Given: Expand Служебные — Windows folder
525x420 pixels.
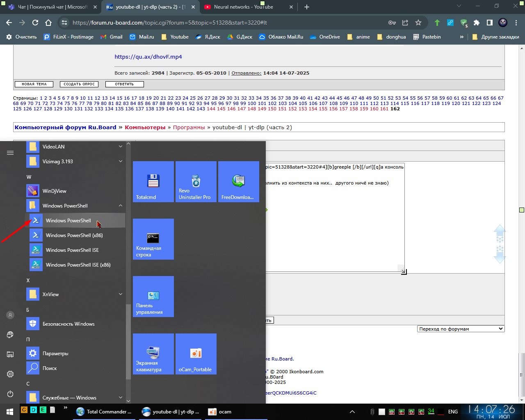Looking at the screenshot, I should (x=75, y=398).
